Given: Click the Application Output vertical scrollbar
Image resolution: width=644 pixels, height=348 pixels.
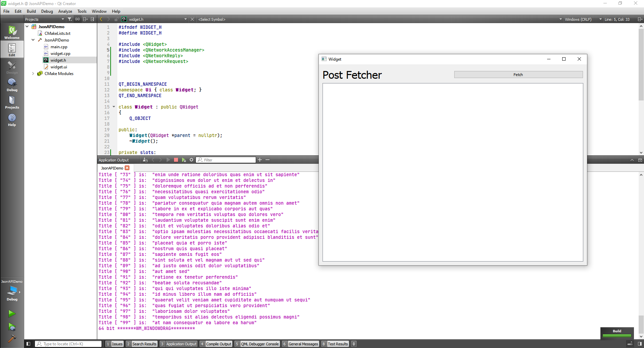Looking at the screenshot, I should point(641,324).
